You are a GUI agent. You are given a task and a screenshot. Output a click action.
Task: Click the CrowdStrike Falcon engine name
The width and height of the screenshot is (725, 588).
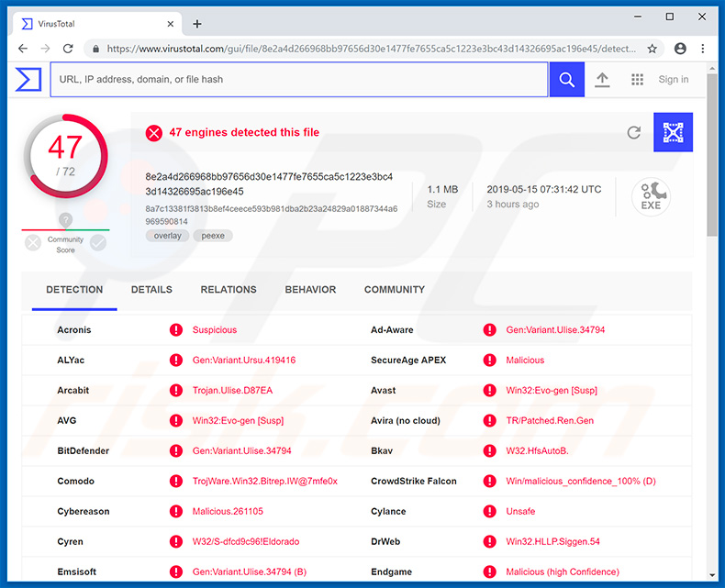pyautogui.click(x=413, y=482)
